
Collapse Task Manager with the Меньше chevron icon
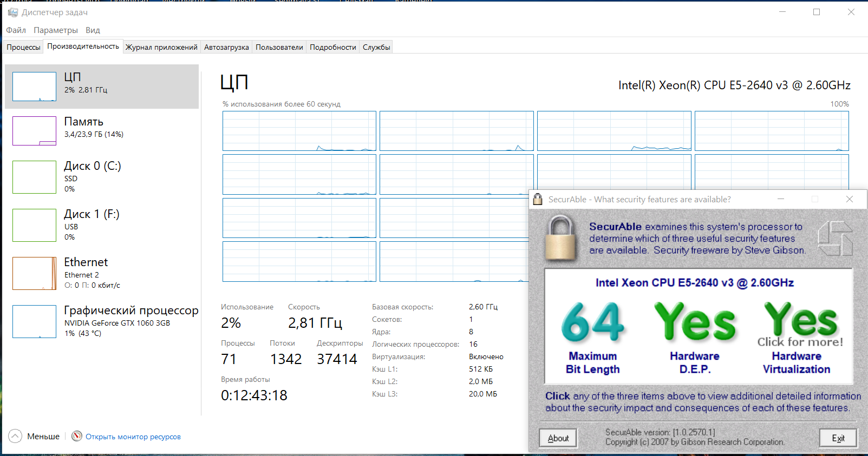(x=15, y=436)
